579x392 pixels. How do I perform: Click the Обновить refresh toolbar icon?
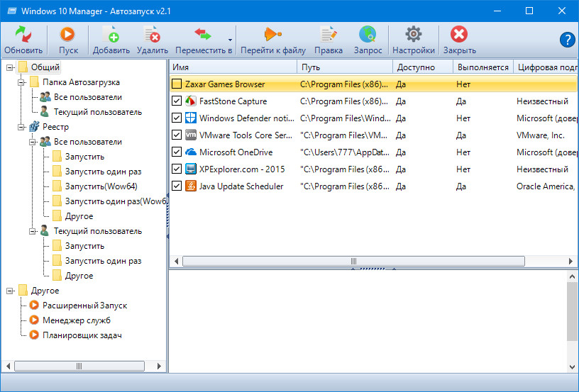[23, 34]
